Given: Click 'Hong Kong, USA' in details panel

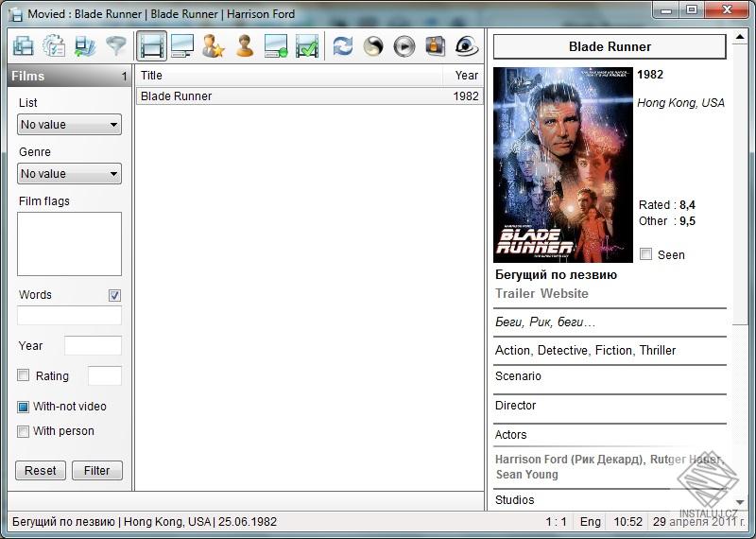Looking at the screenshot, I should (x=680, y=102).
